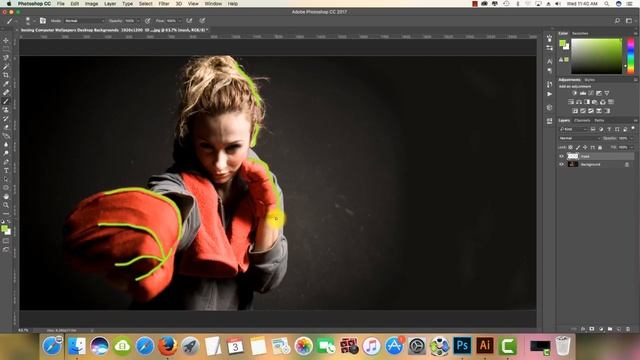This screenshot has width=640, height=360.
Task: Open Firefox from the Dock
Action: [x=167, y=346]
